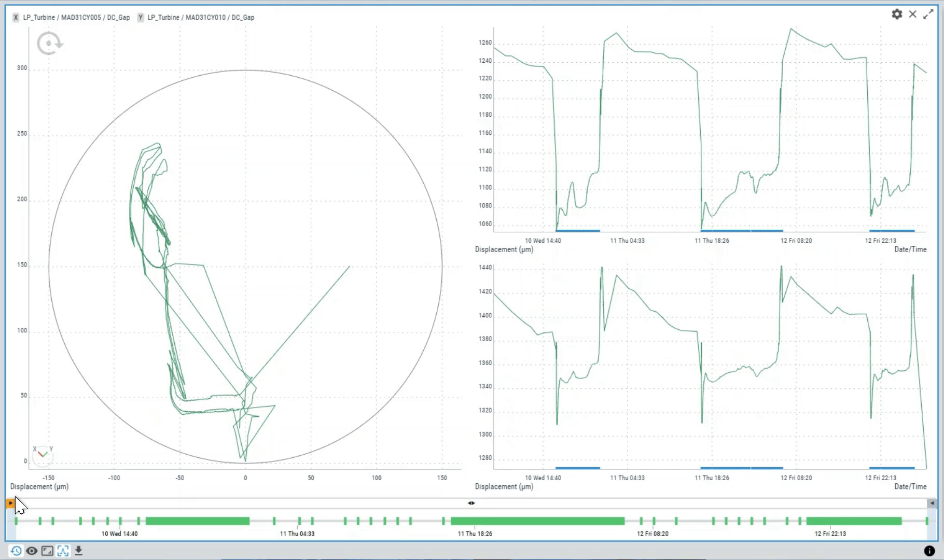The height and width of the screenshot is (560, 944).
Task: Click the green segment near 12 Fri 22:13
Action: pos(853,521)
